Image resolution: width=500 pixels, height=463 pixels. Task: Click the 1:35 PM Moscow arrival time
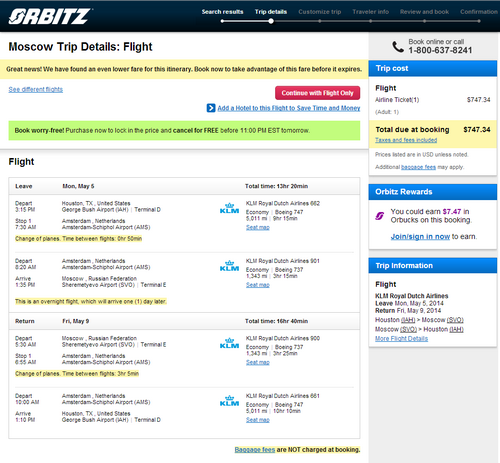(25, 285)
